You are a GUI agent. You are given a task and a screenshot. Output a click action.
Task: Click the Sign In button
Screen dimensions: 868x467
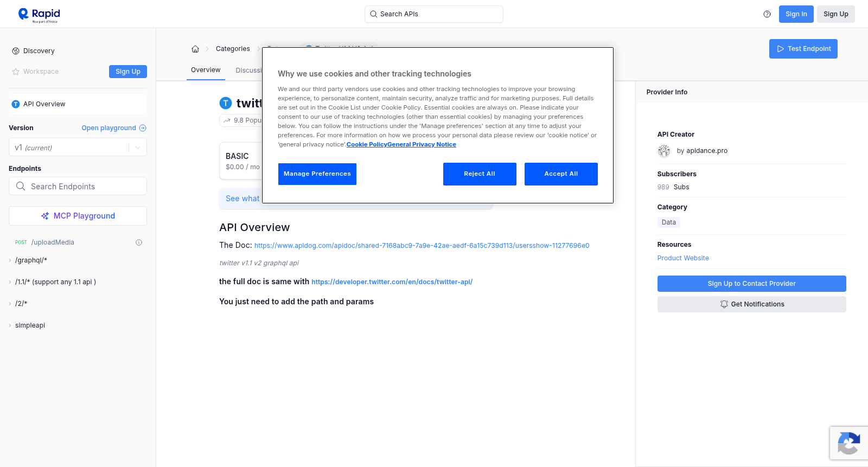(x=796, y=14)
